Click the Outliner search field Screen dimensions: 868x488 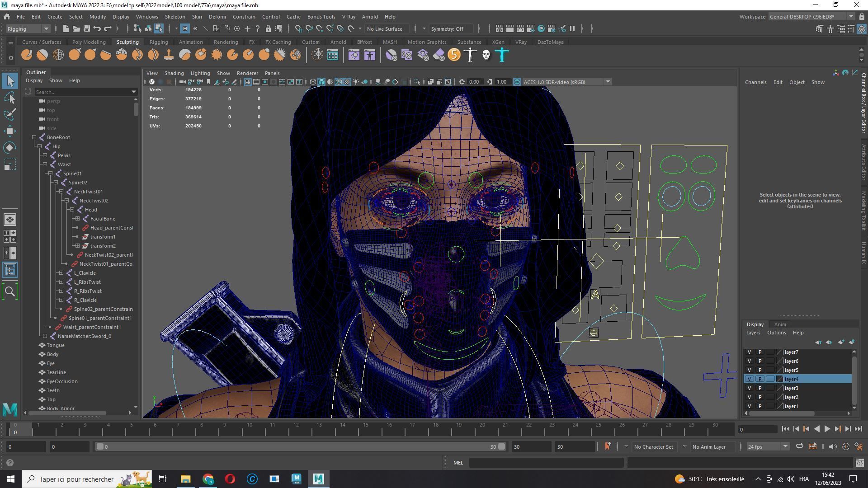pyautogui.click(x=85, y=92)
